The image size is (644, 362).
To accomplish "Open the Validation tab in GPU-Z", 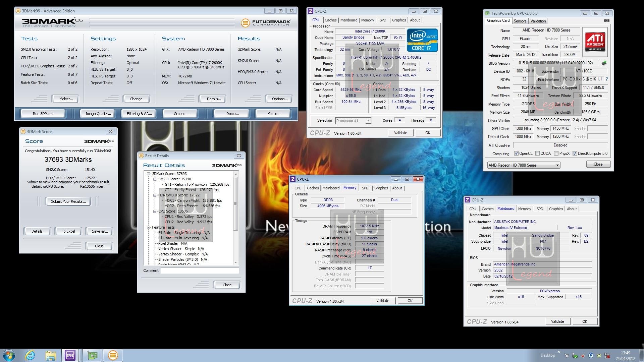I will point(538,21).
